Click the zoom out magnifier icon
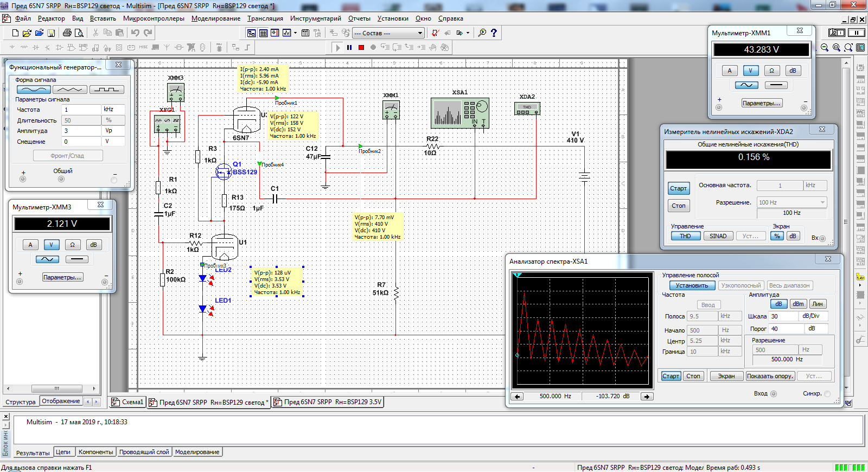This screenshot has width=868, height=472. click(x=825, y=48)
